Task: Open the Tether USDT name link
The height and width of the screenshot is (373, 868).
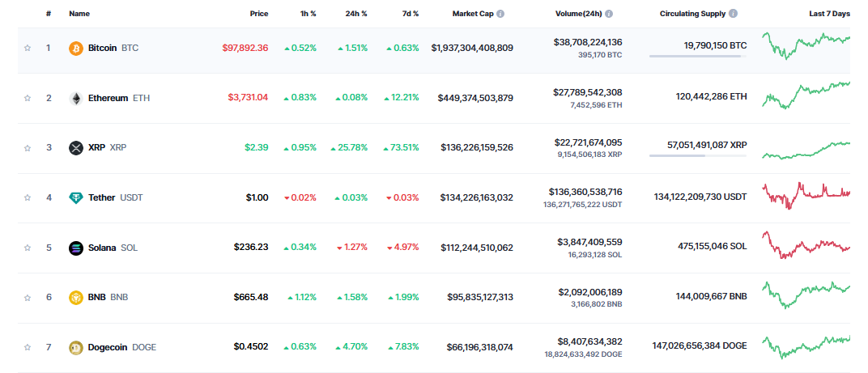Action: pos(115,197)
